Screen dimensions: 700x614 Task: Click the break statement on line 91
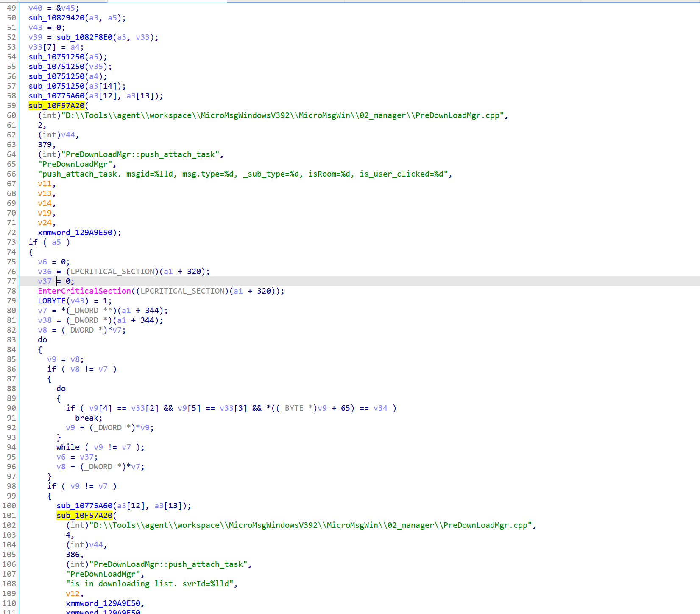point(88,418)
